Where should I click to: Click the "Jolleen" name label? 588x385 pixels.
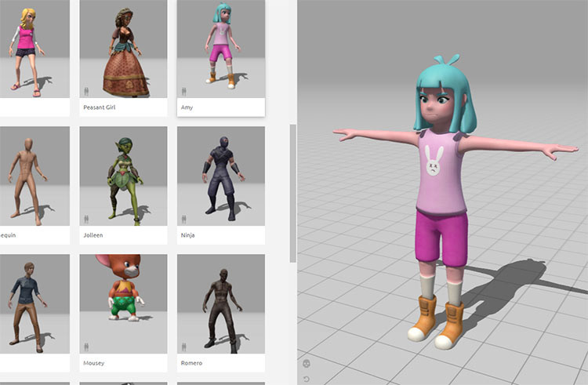[93, 235]
